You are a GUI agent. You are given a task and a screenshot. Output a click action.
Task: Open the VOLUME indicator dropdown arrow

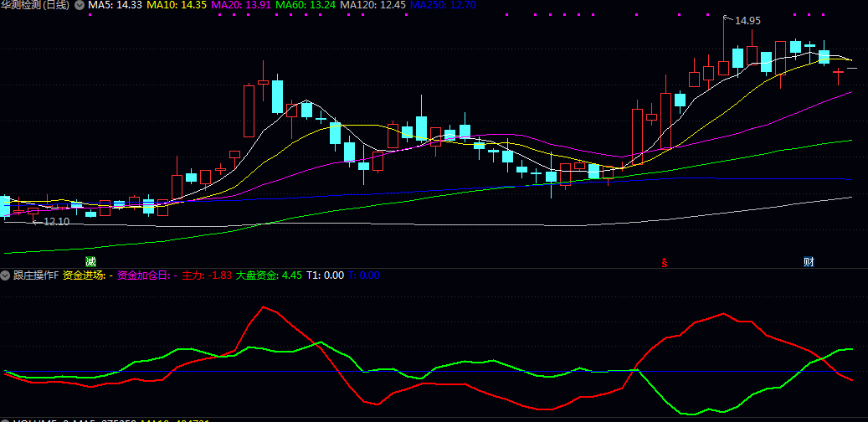pyautogui.click(x=5, y=419)
